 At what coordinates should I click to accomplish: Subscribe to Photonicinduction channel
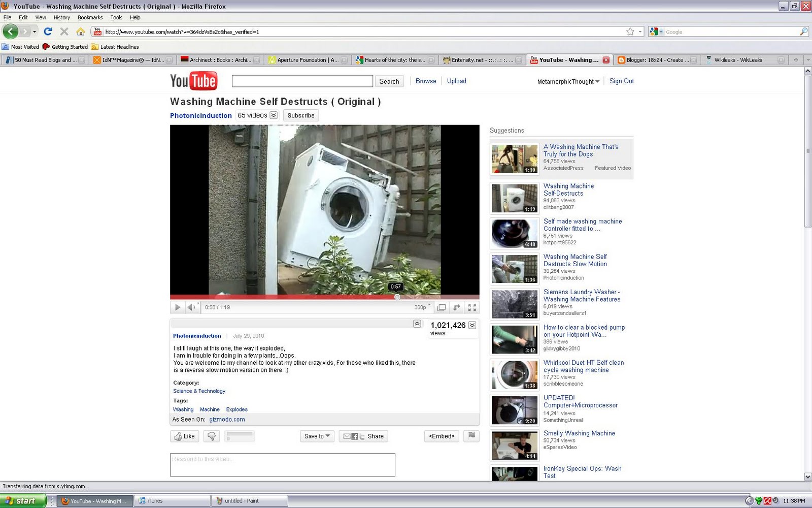(x=301, y=115)
